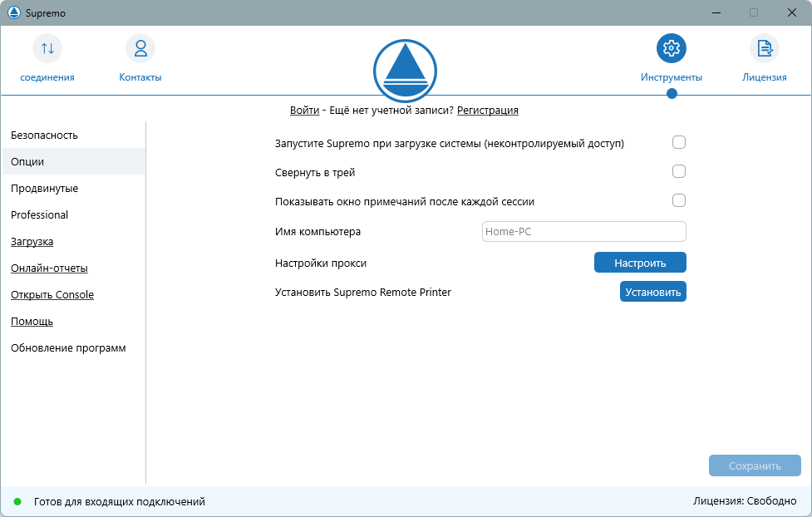Viewport: 812px width, 517px height.
Task: Open the Онлайн-отчеты link
Action: 49,268
